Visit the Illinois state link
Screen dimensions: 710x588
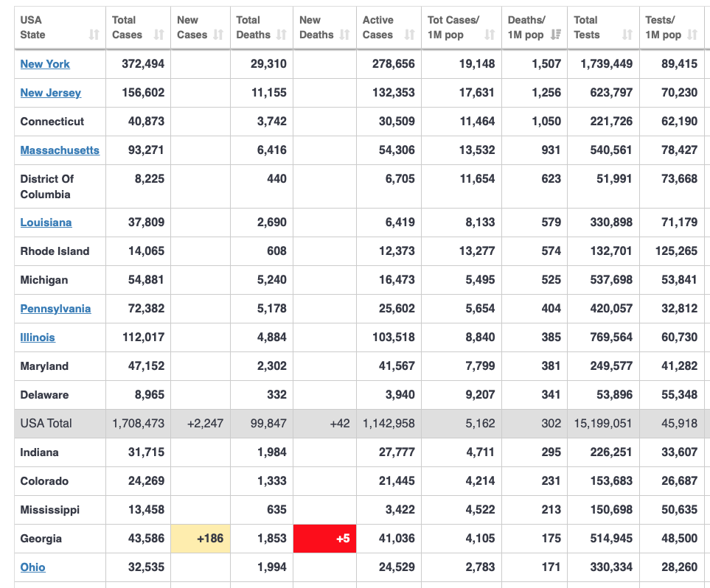click(38, 337)
